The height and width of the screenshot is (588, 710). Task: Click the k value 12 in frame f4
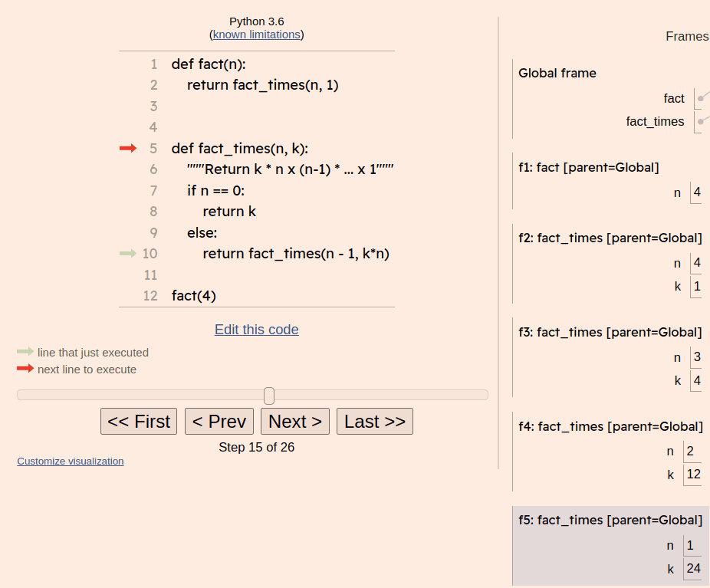coord(693,474)
